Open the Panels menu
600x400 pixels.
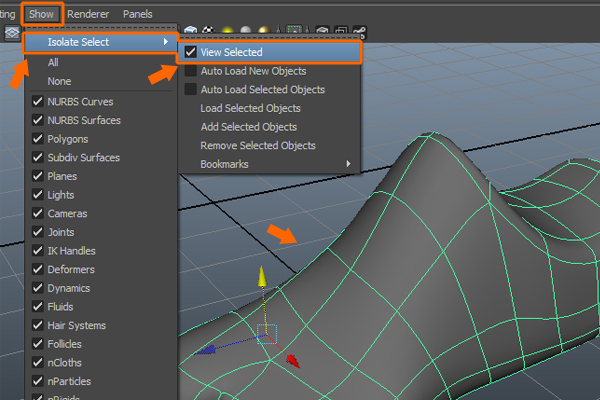(137, 14)
